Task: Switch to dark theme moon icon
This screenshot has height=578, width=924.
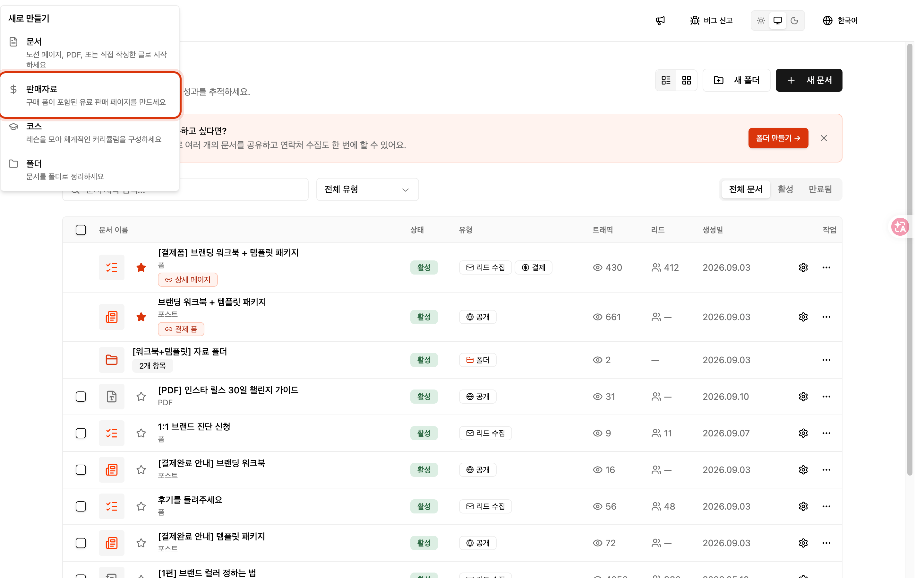Action: click(x=794, y=21)
